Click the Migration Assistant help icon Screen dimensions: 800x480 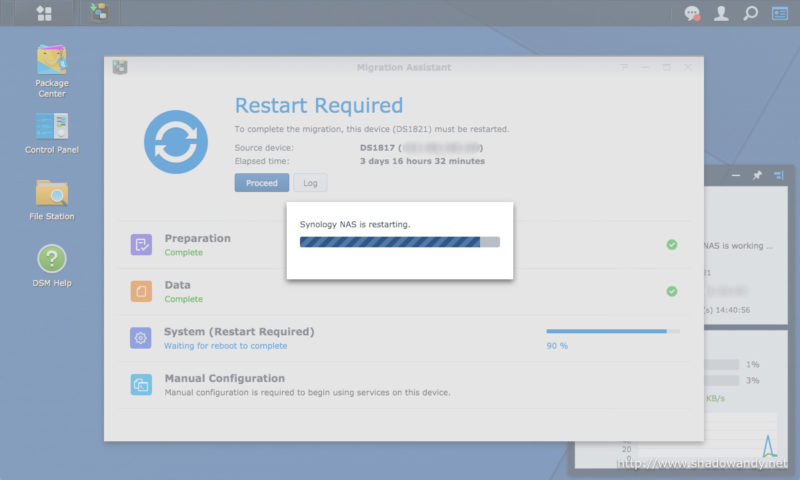tap(624, 67)
